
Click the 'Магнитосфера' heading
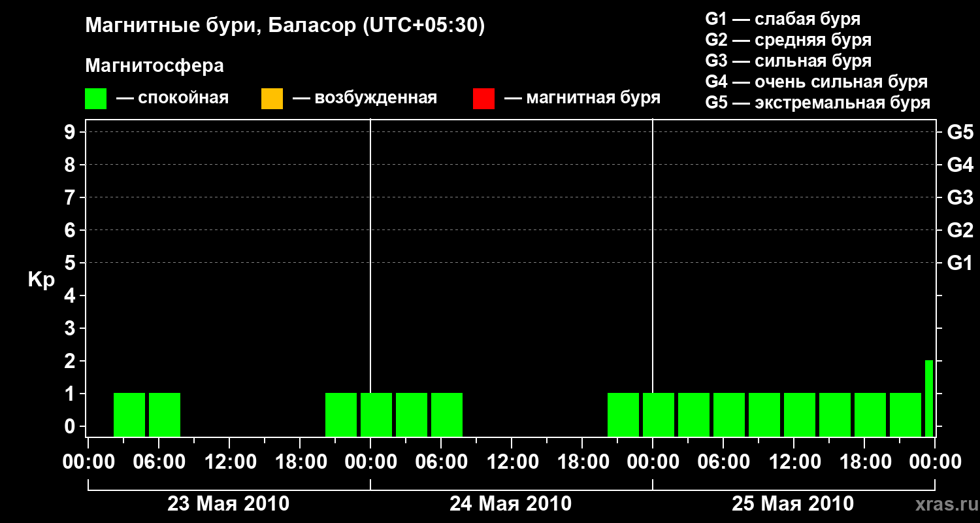pyautogui.click(x=155, y=66)
